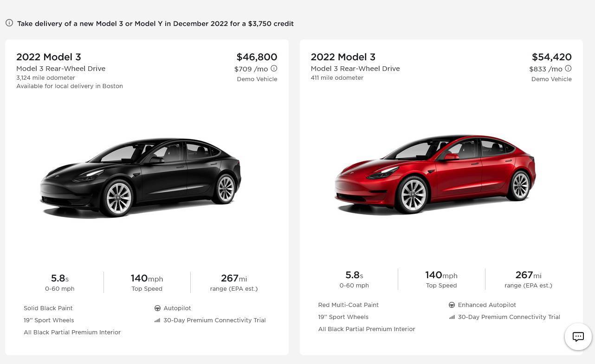
Task: Click the Enhanced Autopilot steering wheel icon
Action: pos(452,305)
